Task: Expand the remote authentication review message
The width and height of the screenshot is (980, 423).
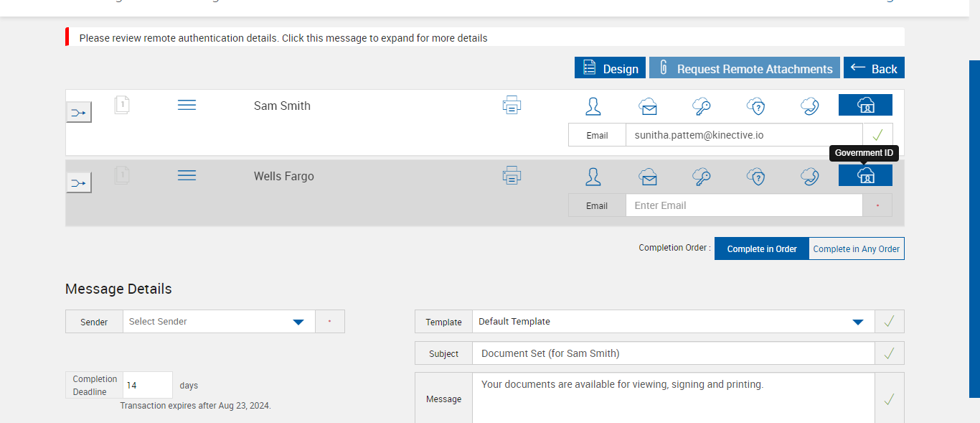Action: [283, 38]
